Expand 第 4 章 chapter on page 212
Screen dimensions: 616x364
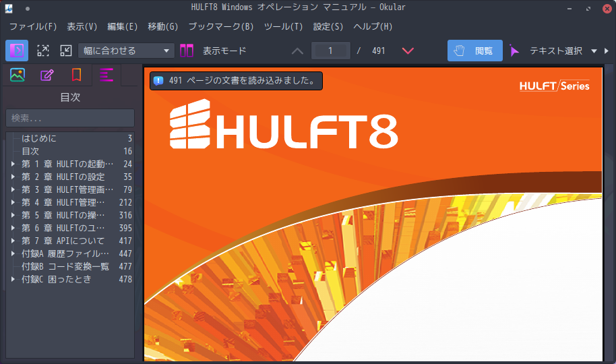coord(13,202)
